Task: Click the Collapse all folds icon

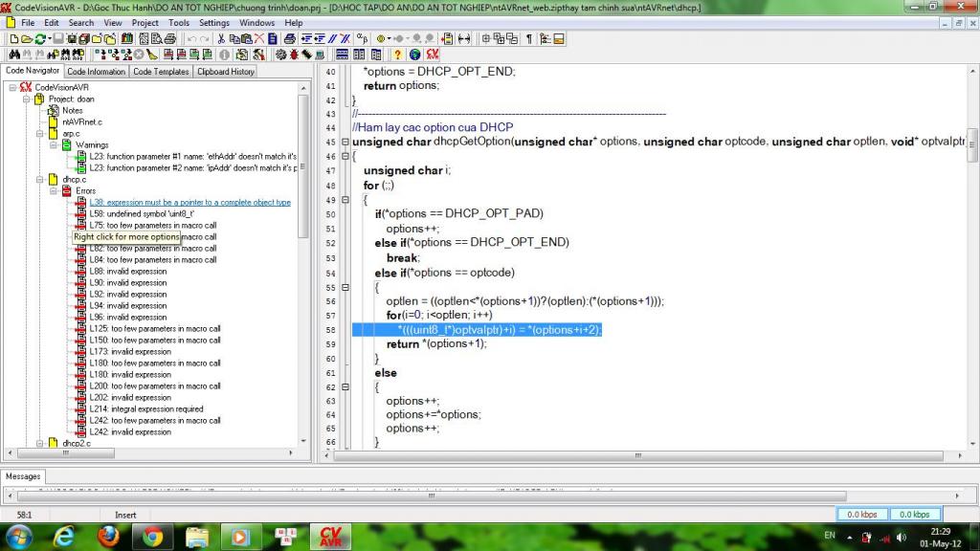Action: pyautogui.click(x=512, y=38)
